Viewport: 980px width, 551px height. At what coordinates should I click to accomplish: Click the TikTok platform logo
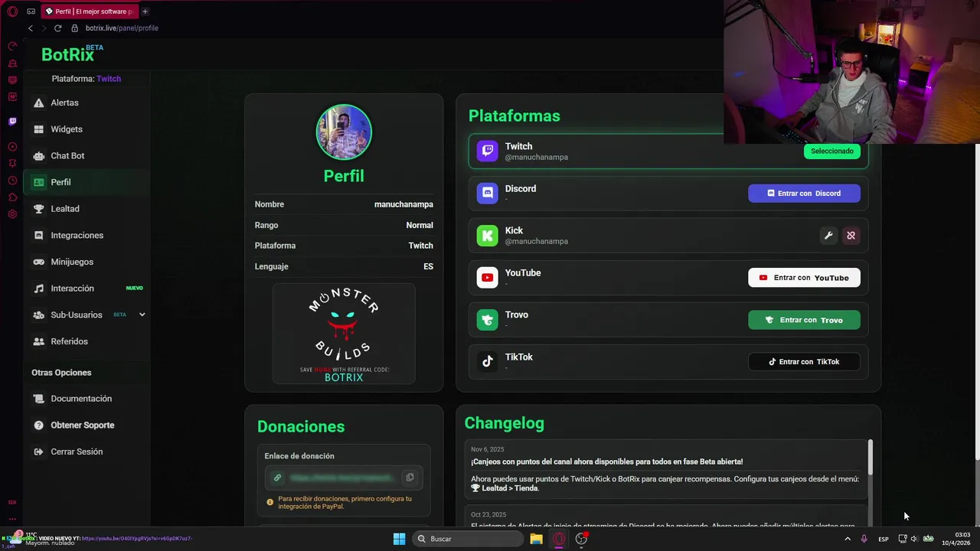click(x=487, y=361)
